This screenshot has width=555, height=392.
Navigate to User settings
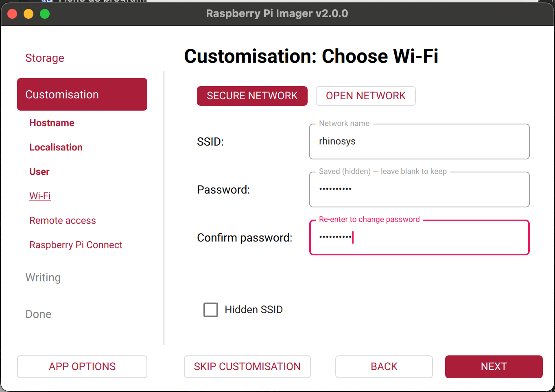(39, 172)
